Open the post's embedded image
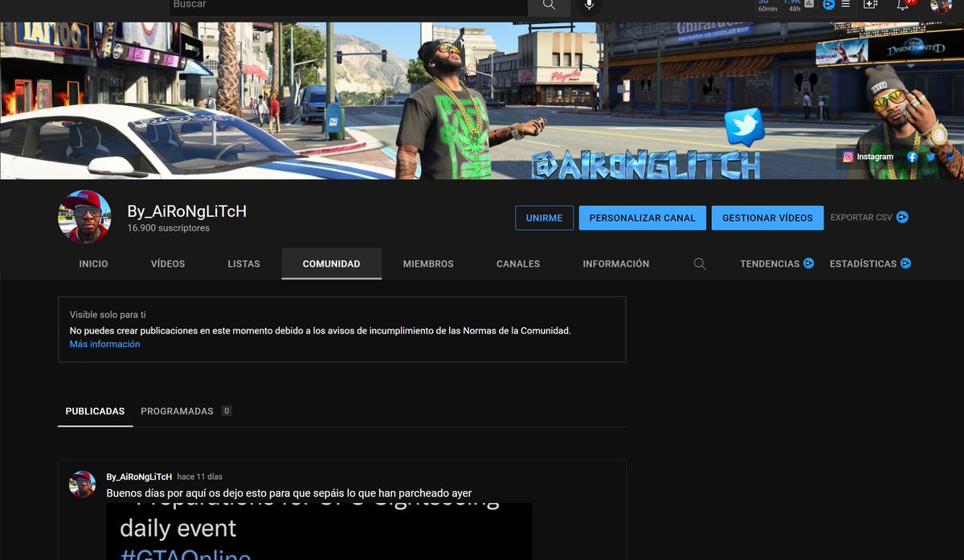The width and height of the screenshot is (964, 560). (x=319, y=531)
